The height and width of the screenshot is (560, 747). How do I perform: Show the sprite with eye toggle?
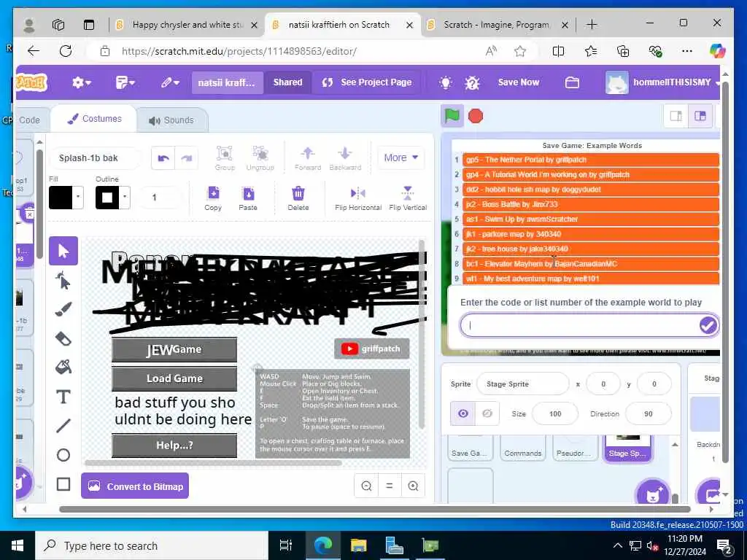click(462, 413)
